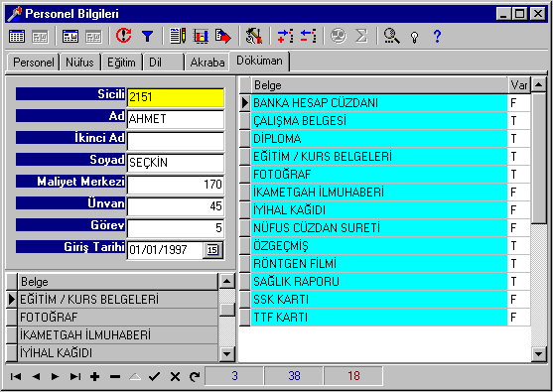
Task: Go to previous record arrow
Action: coord(36,376)
